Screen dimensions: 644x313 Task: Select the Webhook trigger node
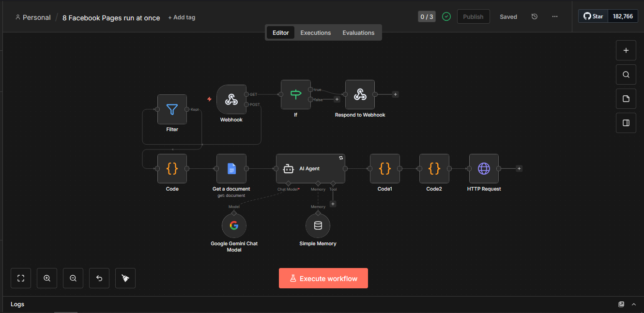(231, 100)
